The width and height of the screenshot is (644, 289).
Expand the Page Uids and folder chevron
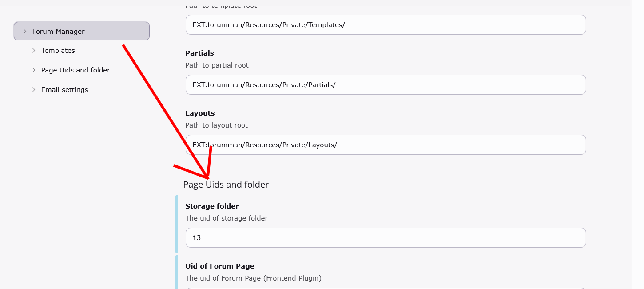click(x=34, y=70)
